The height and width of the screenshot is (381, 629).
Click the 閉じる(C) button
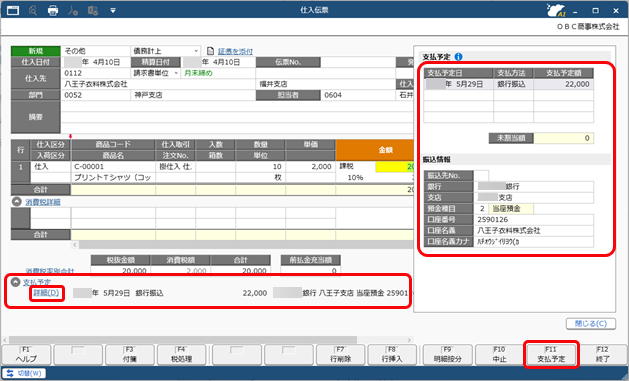(x=591, y=324)
